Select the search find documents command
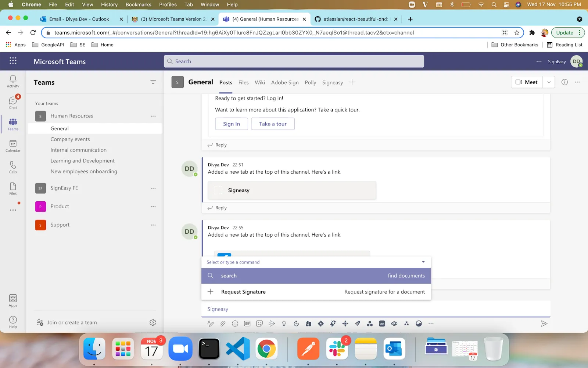The image size is (588, 368). [x=316, y=276]
